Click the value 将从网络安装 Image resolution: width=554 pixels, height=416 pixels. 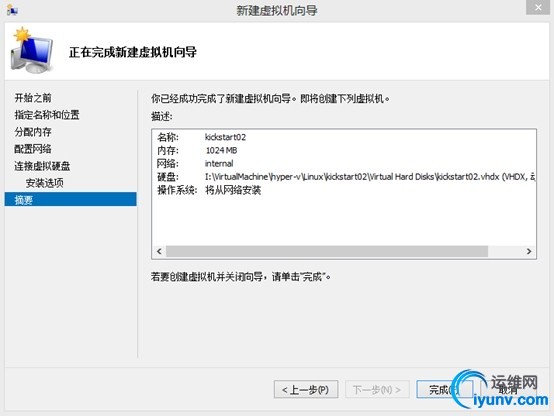coord(233,190)
